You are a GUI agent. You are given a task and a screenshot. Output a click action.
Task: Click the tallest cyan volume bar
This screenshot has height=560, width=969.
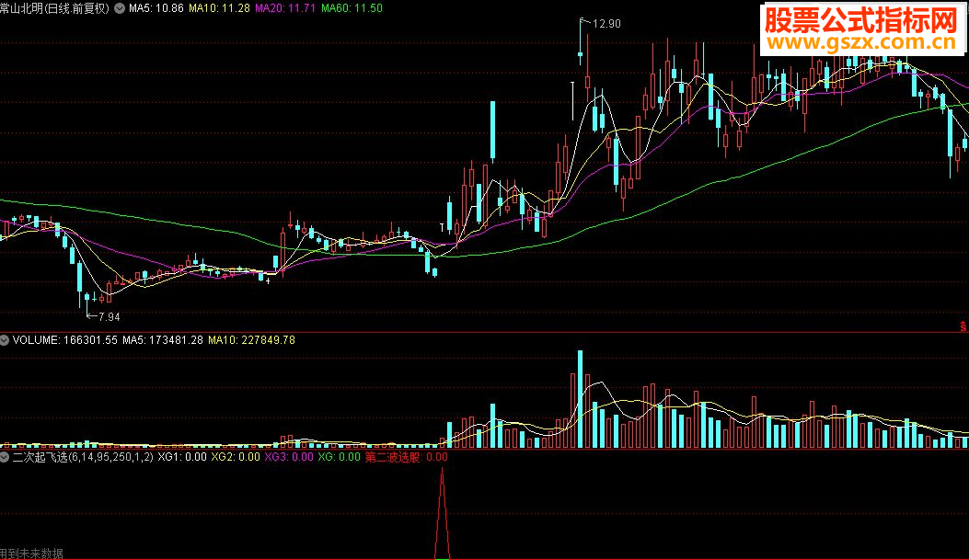coord(581,399)
